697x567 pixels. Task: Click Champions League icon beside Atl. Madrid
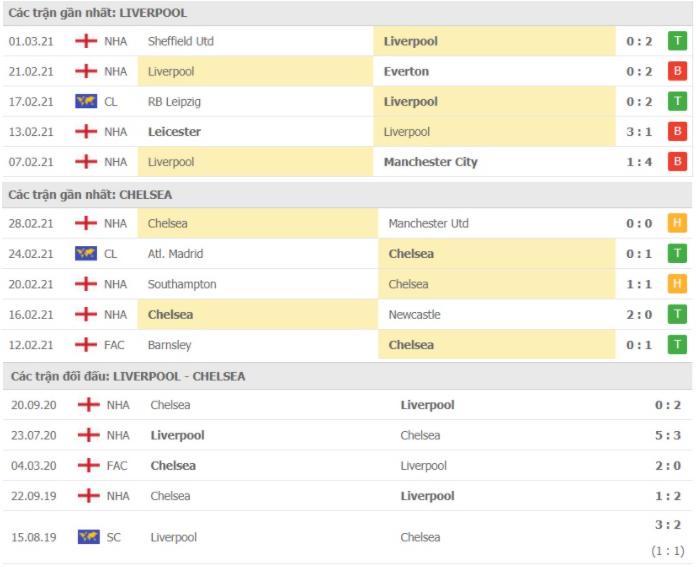pos(86,254)
